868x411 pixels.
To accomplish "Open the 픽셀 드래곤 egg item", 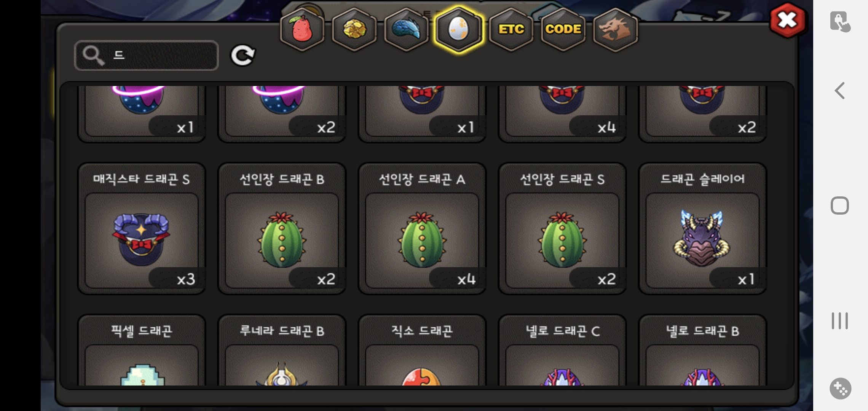I will point(142,350).
